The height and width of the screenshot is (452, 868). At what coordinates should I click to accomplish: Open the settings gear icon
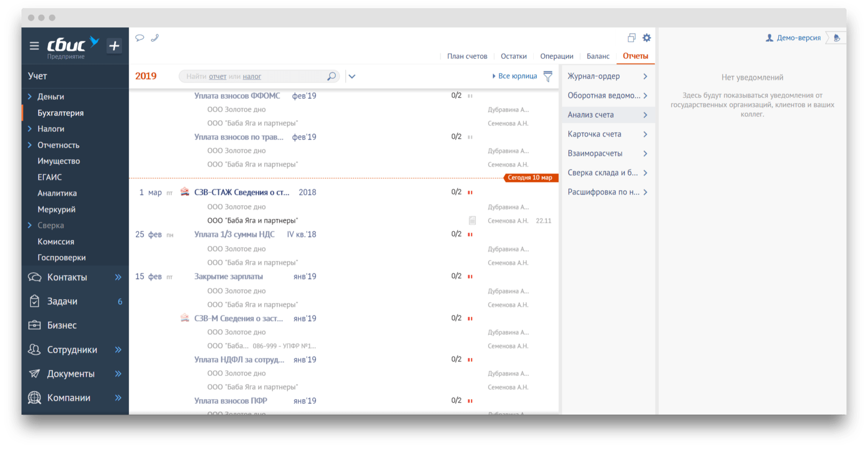646,38
